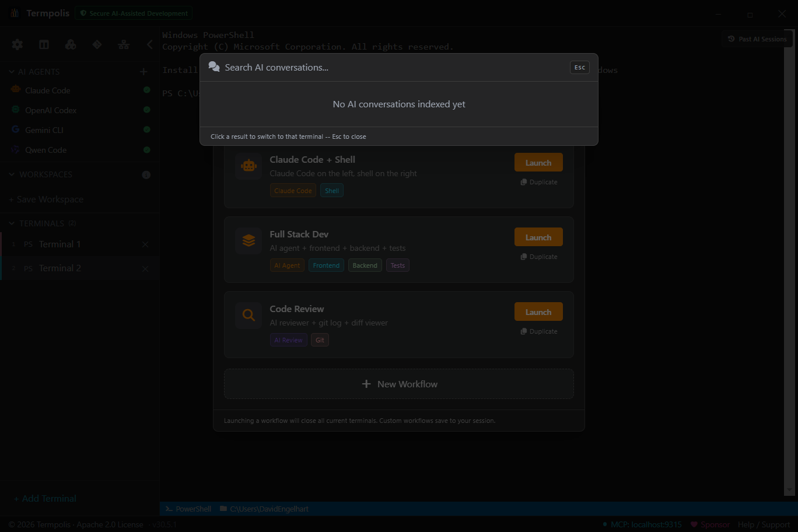Screen dimensions: 798x532
Task: Duplicate the Claude Code + Shell workflow
Action: 539,182
